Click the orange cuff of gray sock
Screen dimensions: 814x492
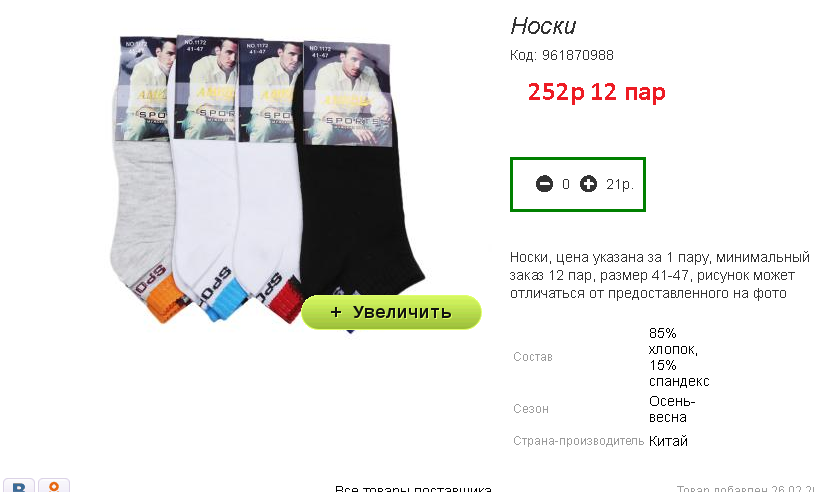point(162,299)
